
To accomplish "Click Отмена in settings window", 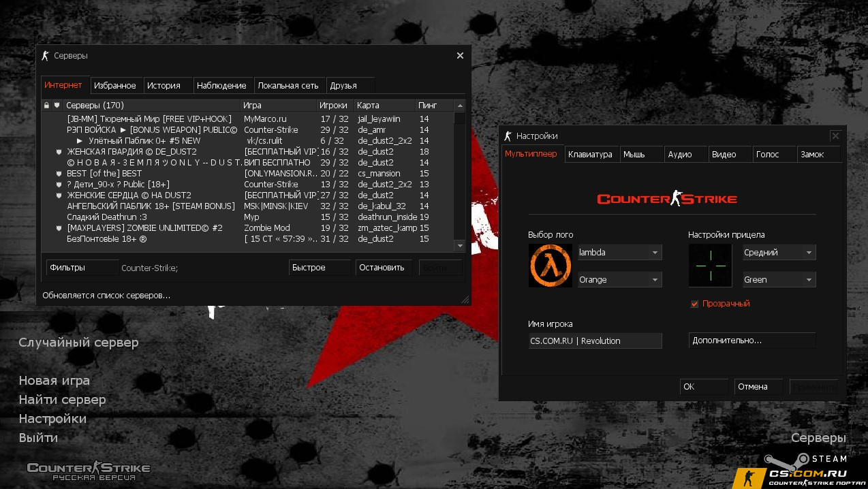I will click(759, 387).
